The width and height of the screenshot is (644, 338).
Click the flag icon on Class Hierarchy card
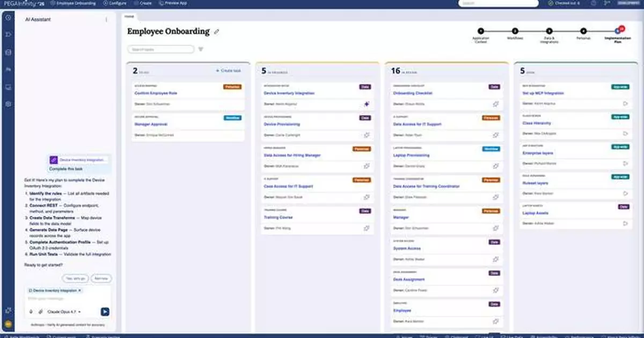point(625,133)
